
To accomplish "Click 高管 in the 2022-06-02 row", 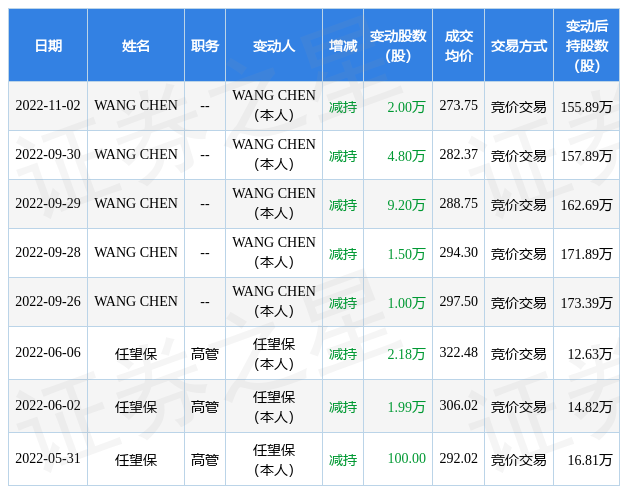I will coord(205,407).
